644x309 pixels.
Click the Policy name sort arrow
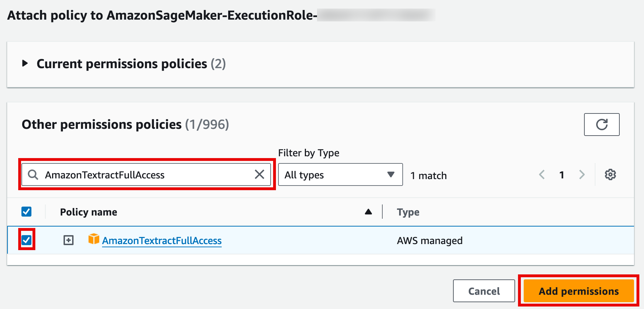(x=368, y=212)
